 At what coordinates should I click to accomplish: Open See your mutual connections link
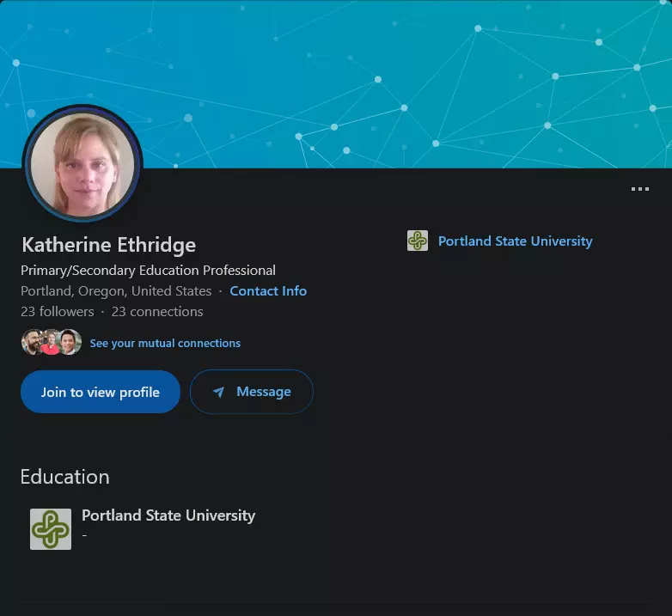tap(165, 344)
